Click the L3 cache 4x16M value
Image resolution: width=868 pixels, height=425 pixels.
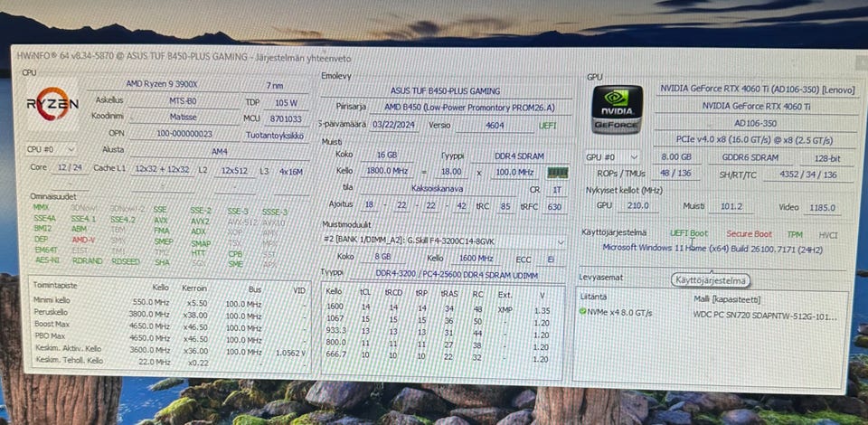click(x=291, y=172)
